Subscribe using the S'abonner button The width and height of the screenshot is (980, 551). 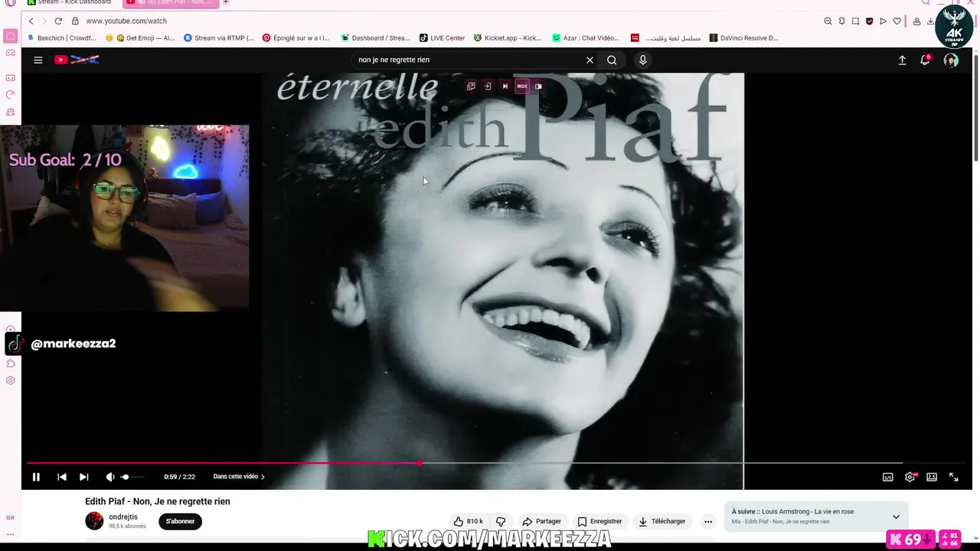coord(180,521)
